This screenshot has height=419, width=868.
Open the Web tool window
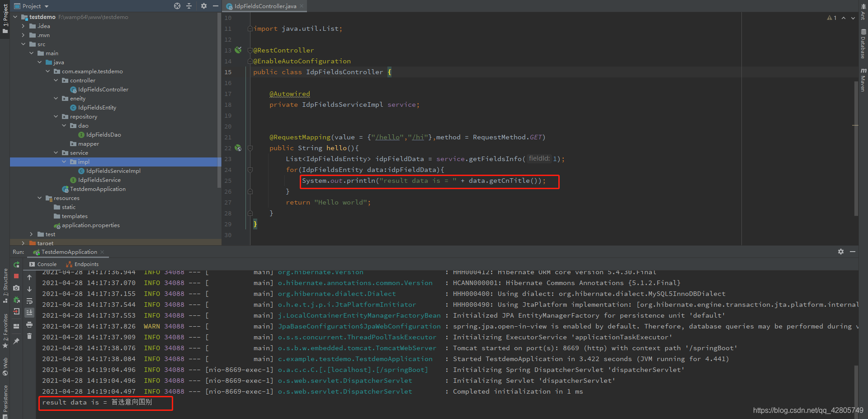[5, 367]
